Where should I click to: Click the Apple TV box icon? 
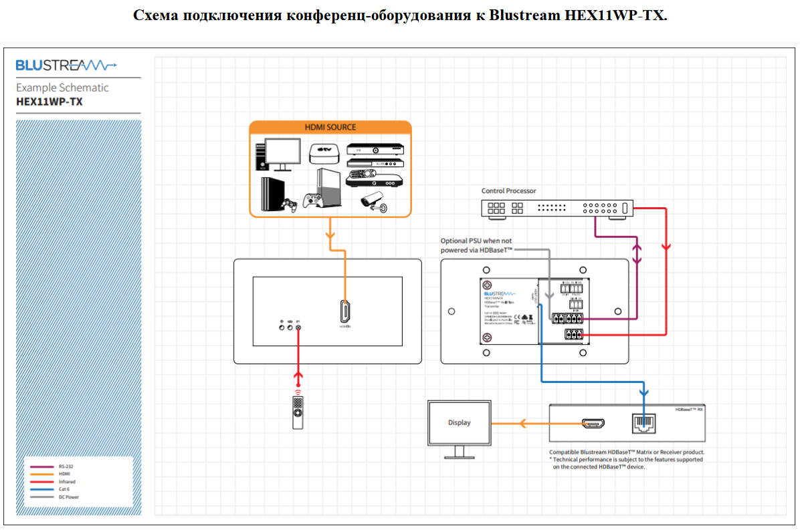click(x=324, y=153)
